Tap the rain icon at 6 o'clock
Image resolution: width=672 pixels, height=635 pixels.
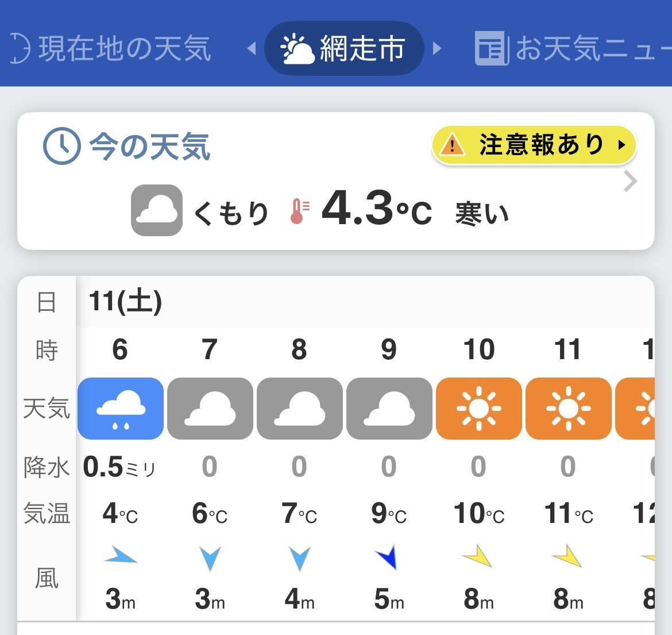coord(121,409)
